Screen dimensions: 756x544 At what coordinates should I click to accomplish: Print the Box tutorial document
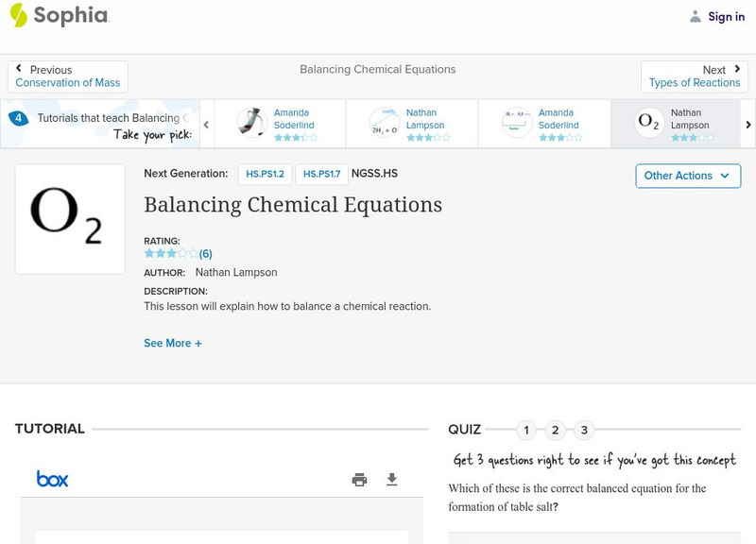(359, 480)
